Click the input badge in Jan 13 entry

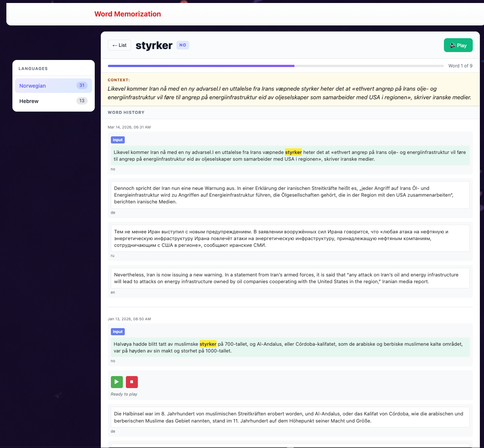(x=118, y=332)
